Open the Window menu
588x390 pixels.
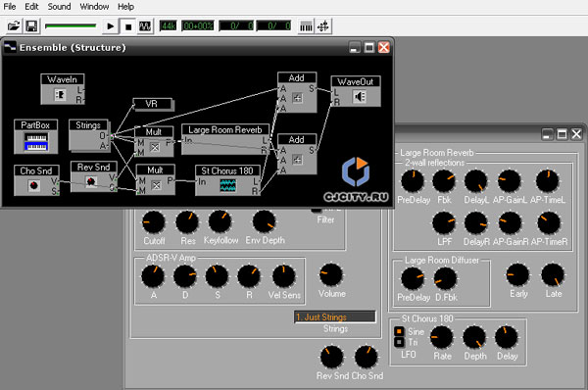94,7
